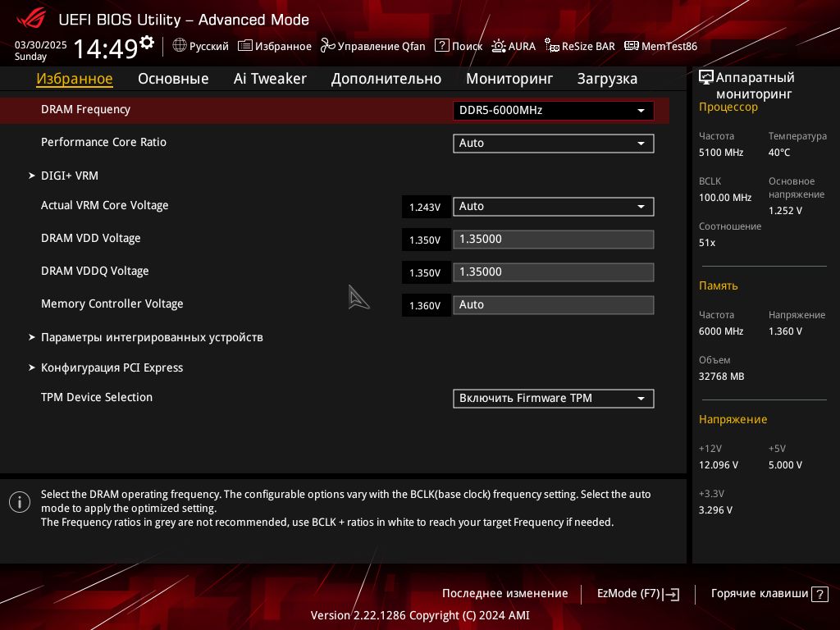Click the 14:49 clock display
The image size is (840, 630).
click(106, 48)
